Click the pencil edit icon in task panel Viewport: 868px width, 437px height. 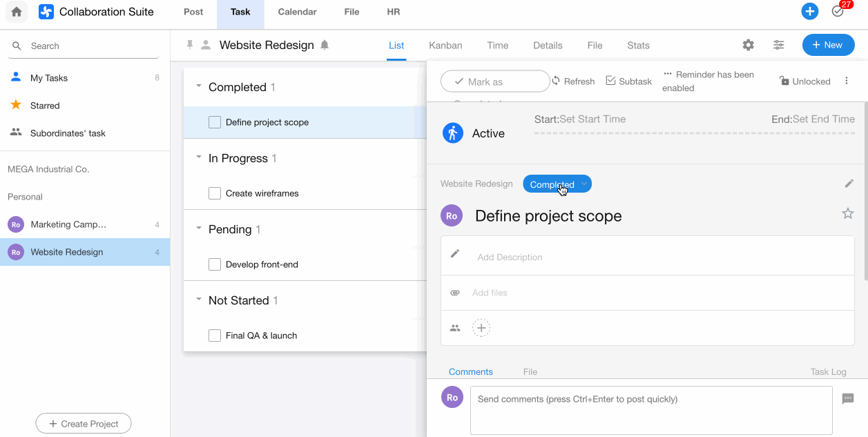[849, 184]
